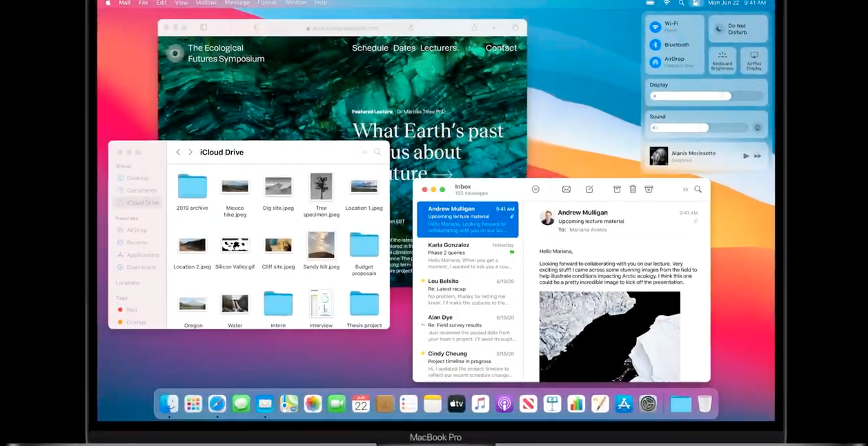The image size is (868, 446).
Task: Click the Schedule link on the symposium website
Action: pos(370,48)
